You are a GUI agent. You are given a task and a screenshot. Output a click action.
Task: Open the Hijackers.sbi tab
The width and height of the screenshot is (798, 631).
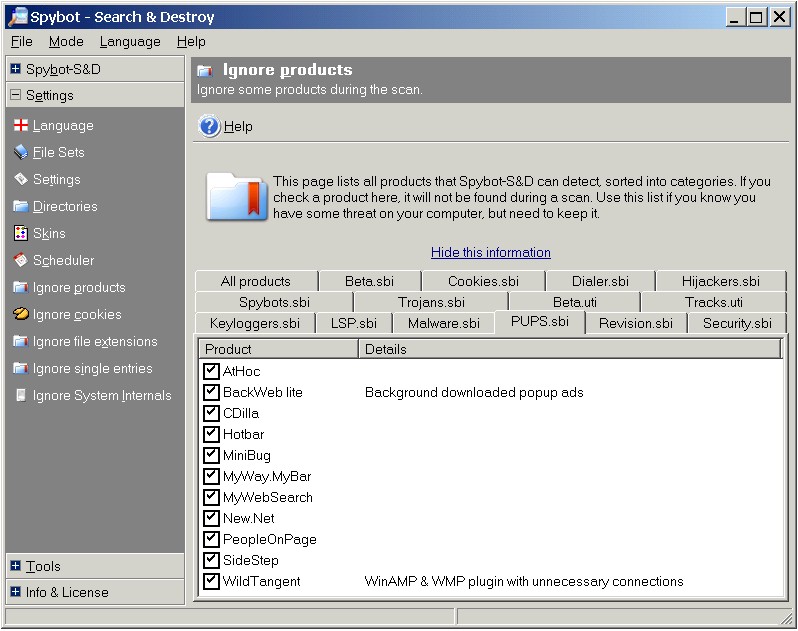(721, 281)
